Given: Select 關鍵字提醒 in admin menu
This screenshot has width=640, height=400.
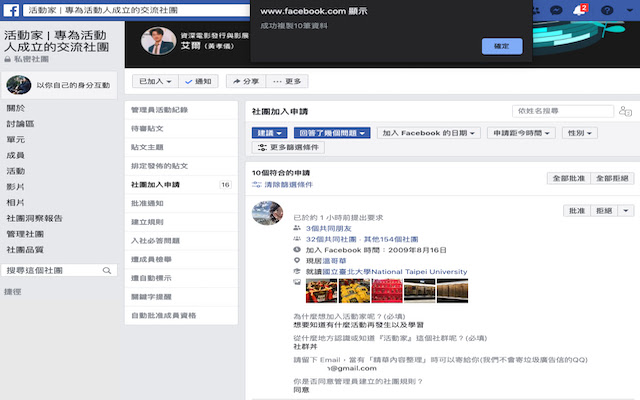Looking at the screenshot, I should tap(181, 297).
